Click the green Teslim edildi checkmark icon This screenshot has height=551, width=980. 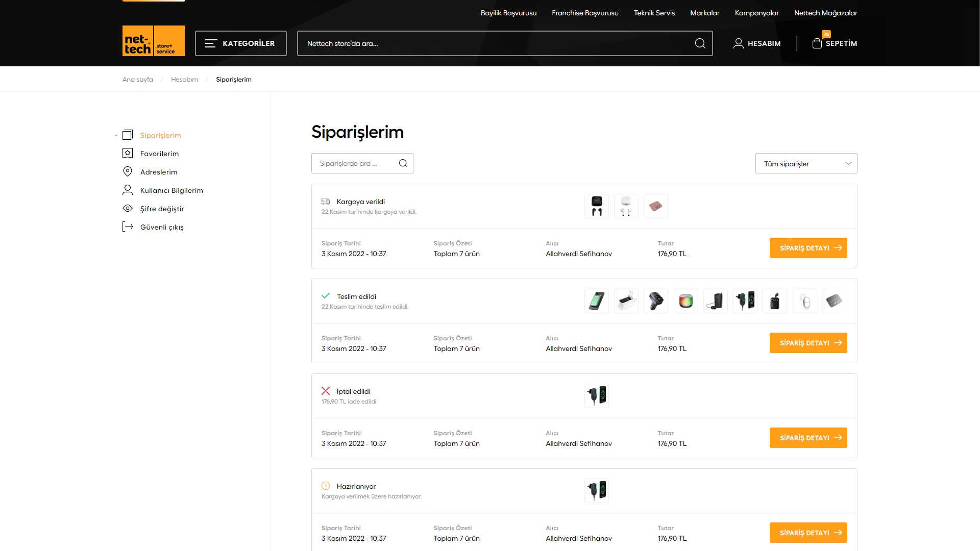coord(326,296)
